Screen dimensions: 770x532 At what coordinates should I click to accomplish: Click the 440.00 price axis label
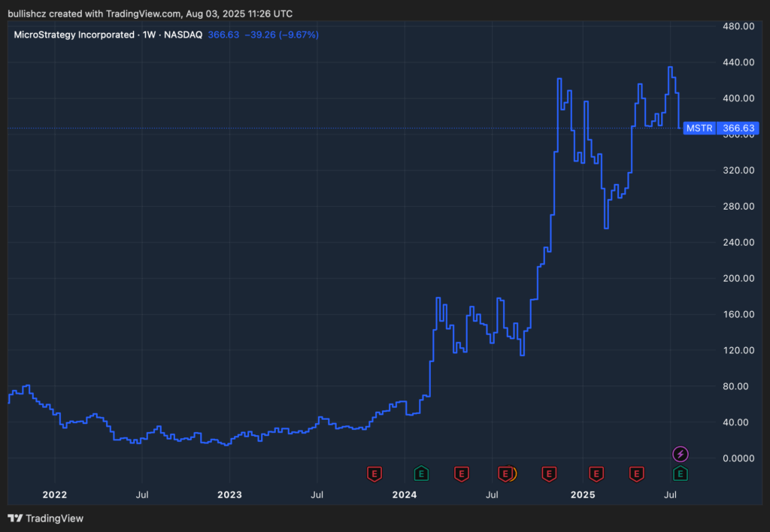click(x=738, y=62)
